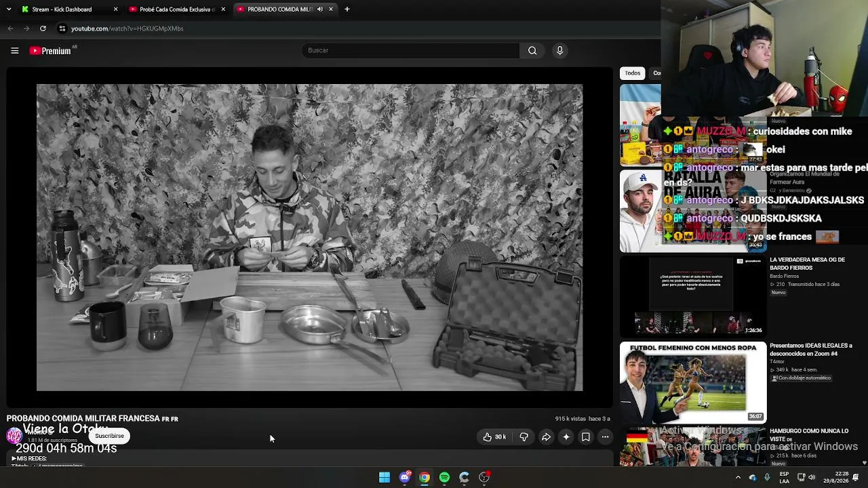This screenshot has height=488, width=868.
Task: Open the Batalla de Aura video thumbnail
Action: point(693,211)
